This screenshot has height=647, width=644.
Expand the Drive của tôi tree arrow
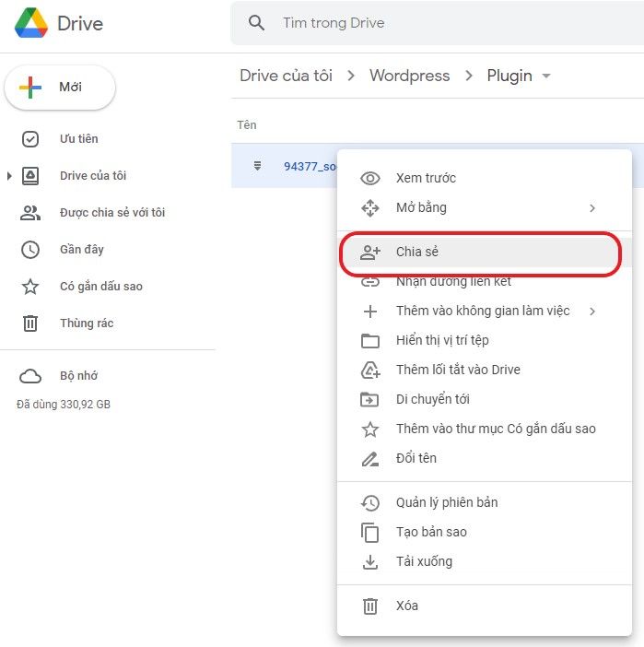coord(9,176)
